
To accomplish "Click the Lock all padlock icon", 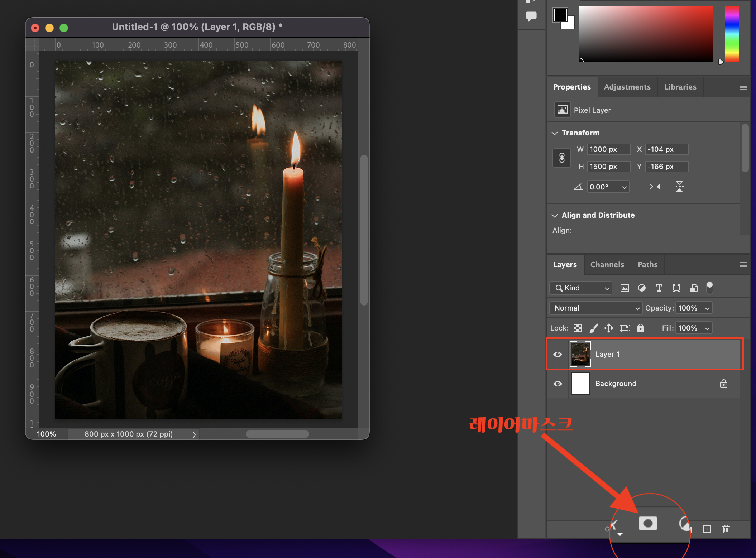I will click(x=641, y=328).
